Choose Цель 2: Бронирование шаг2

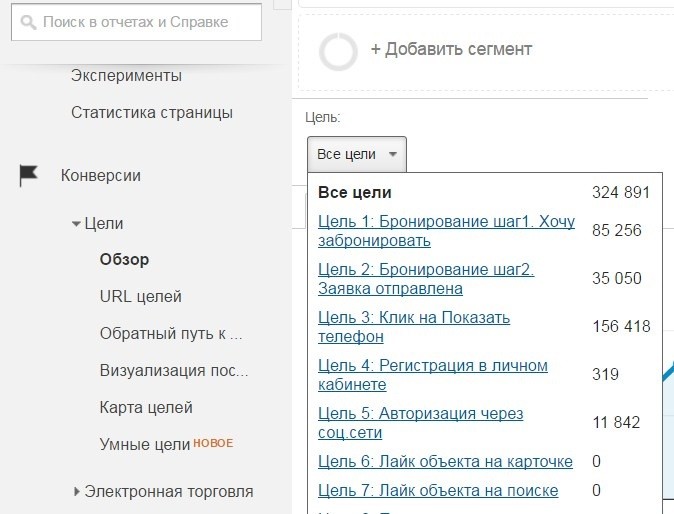click(x=426, y=279)
